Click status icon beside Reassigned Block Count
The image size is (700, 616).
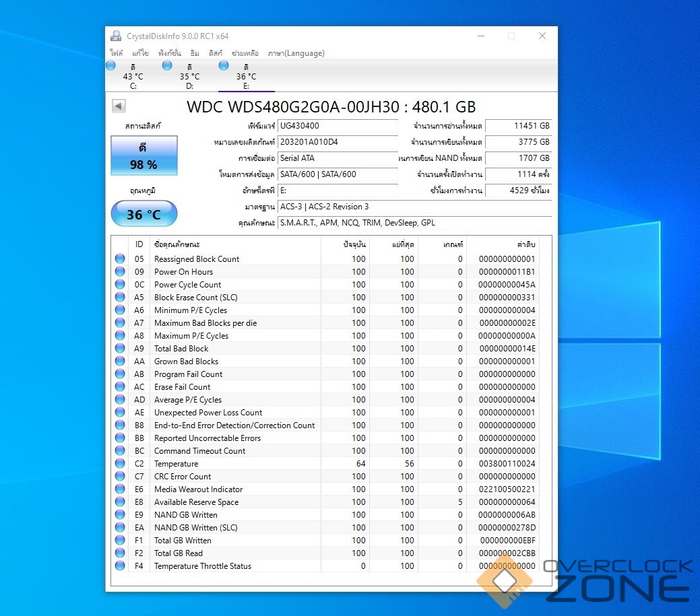point(120,259)
